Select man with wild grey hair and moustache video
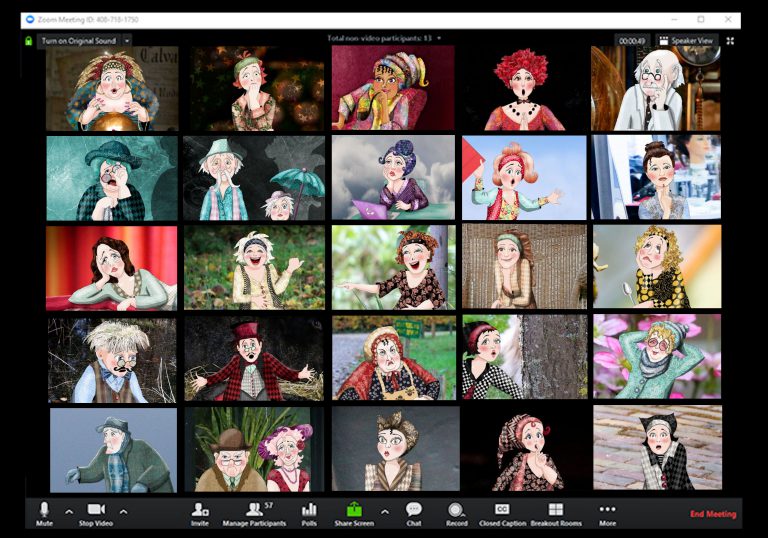The image size is (768, 538). 112,360
